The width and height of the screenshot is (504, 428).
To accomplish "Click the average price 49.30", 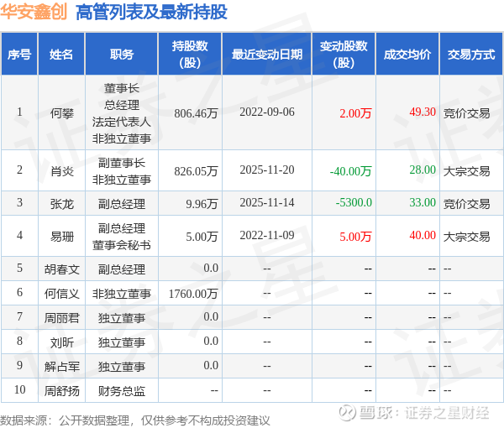I will click(x=423, y=112).
